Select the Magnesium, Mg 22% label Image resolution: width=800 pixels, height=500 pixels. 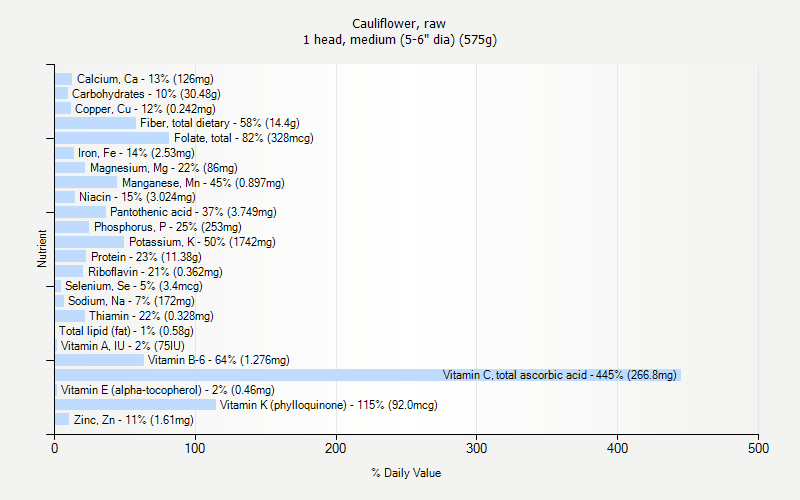(164, 168)
